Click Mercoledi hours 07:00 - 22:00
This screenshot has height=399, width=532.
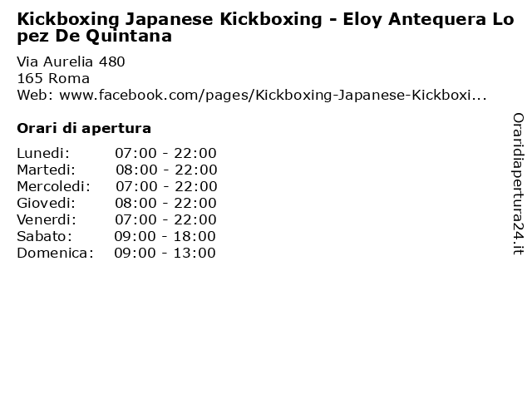(x=166, y=186)
